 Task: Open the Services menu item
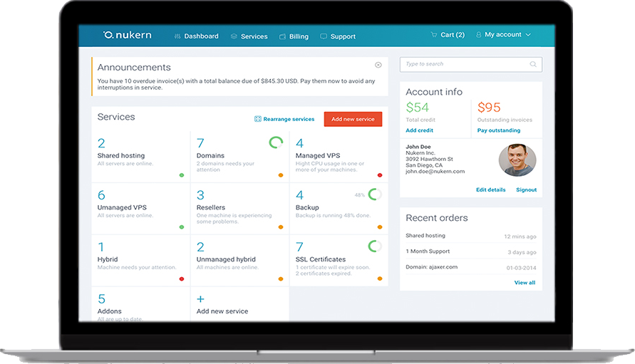(x=249, y=36)
